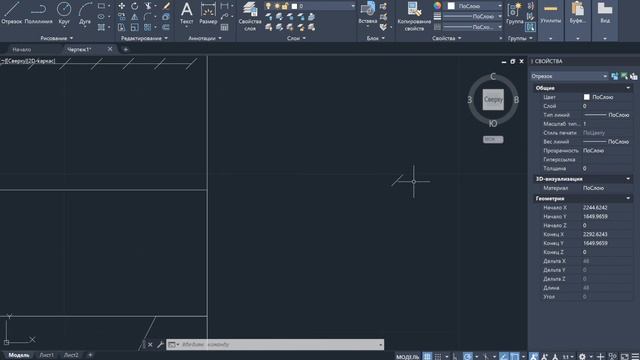The image size is (640, 360).
Task: Open the Буфер clipboard panel
Action: pyautogui.click(x=578, y=20)
